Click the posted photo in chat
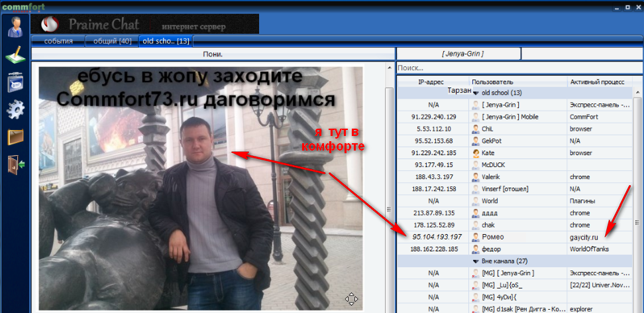The width and height of the screenshot is (644, 313). [201, 188]
